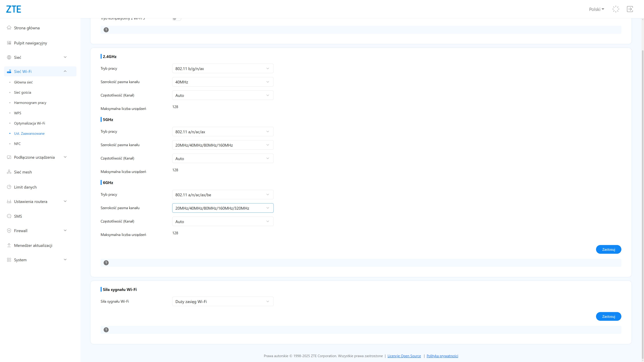
Task: Click help icon under Siła sygnału Wi-Fi
Action: pyautogui.click(x=106, y=330)
